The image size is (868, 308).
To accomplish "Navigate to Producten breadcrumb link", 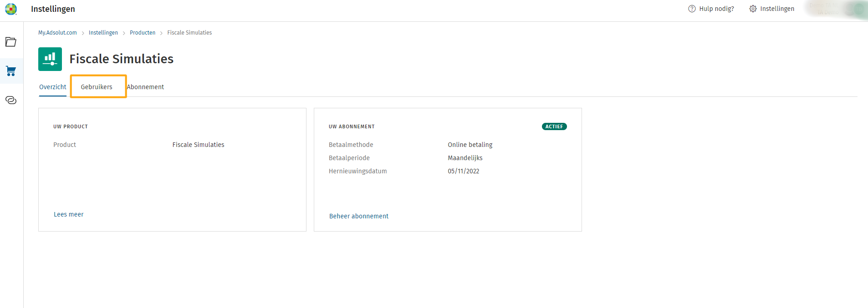I will tap(143, 33).
